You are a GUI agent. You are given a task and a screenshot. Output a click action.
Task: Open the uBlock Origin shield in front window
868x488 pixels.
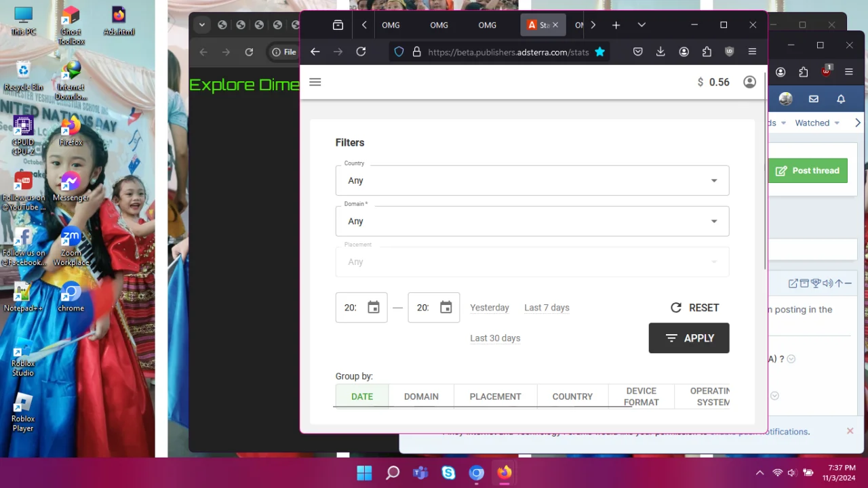pyautogui.click(x=730, y=52)
